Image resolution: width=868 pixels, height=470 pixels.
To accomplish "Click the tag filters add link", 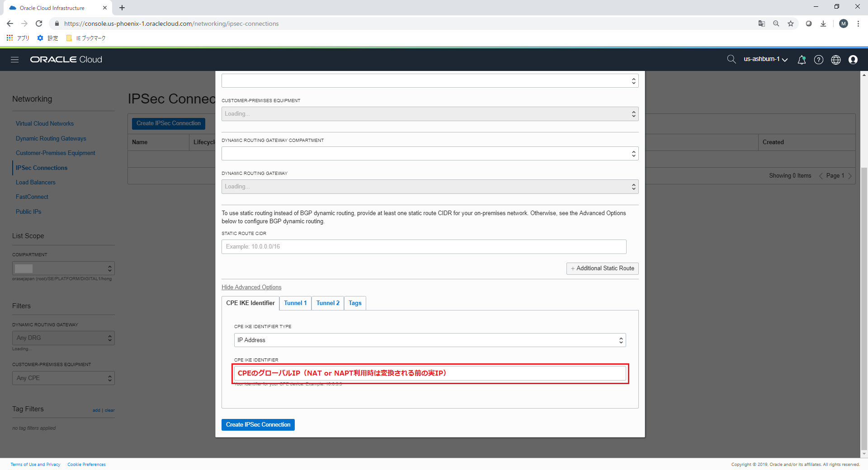I will (x=96, y=410).
